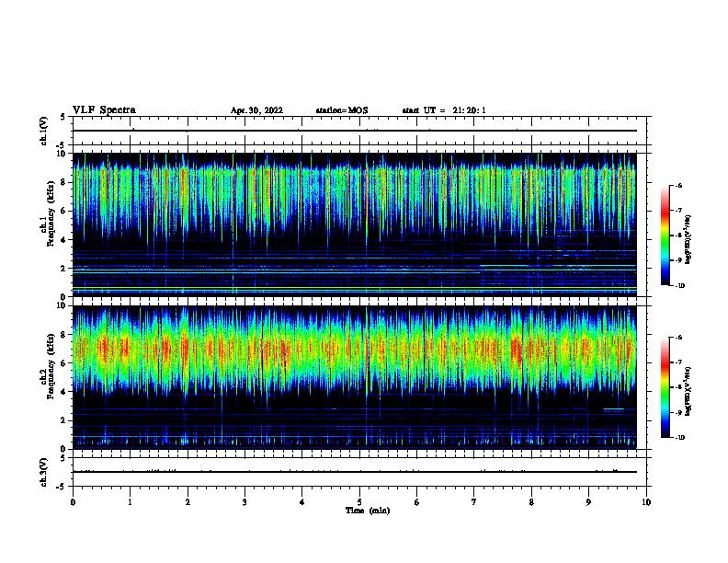Click the time axis tick label '7'
728x563 pixels.
tap(474, 502)
